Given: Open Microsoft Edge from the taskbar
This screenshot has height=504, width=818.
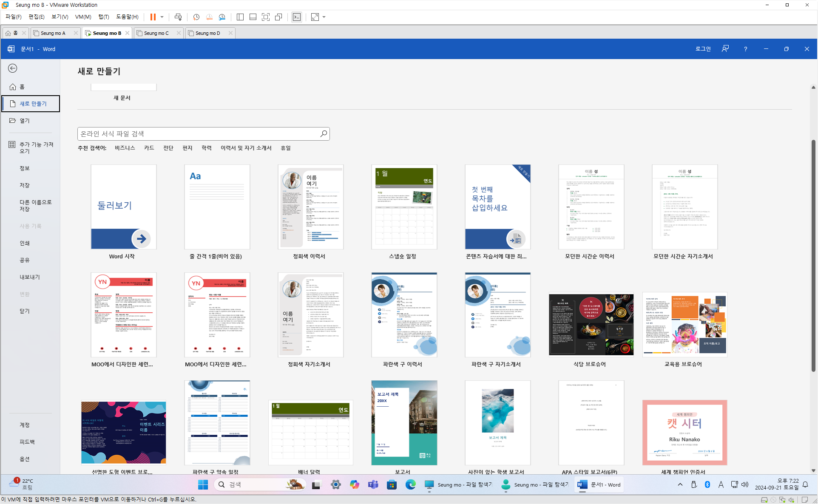Looking at the screenshot, I should (410, 484).
